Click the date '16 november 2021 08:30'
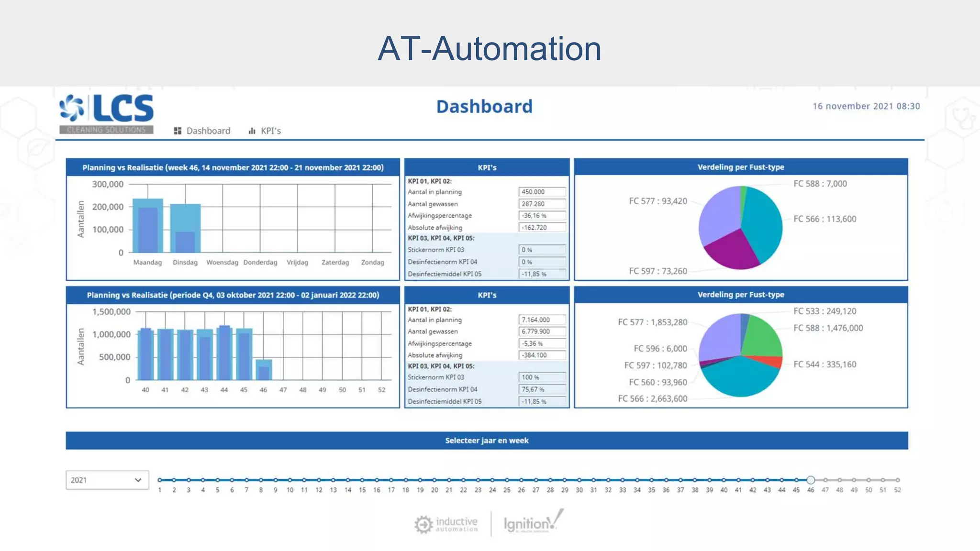Screen dimensions: 980x551 (x=866, y=106)
